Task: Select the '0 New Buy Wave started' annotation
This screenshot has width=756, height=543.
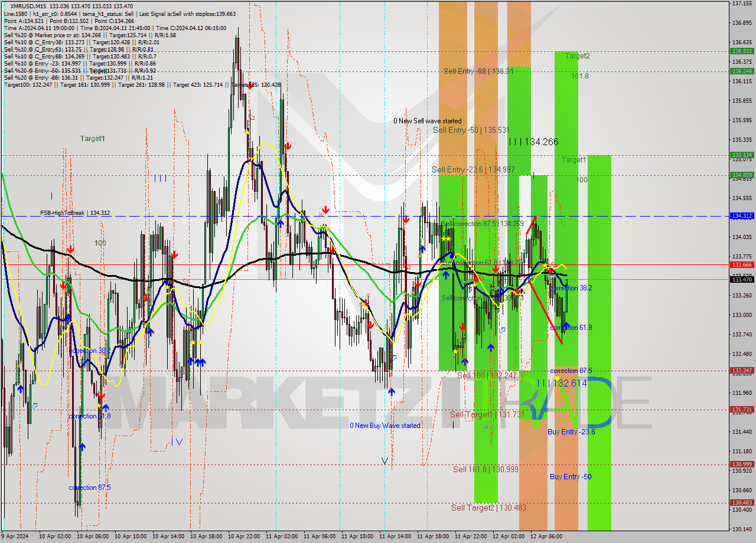Action: (x=385, y=426)
